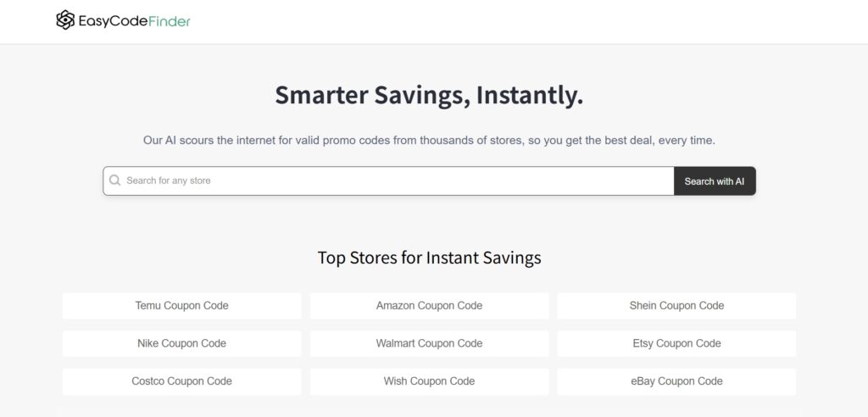Go to Nike Coupon Code
Screen dimensions: 868x417
[181, 343]
